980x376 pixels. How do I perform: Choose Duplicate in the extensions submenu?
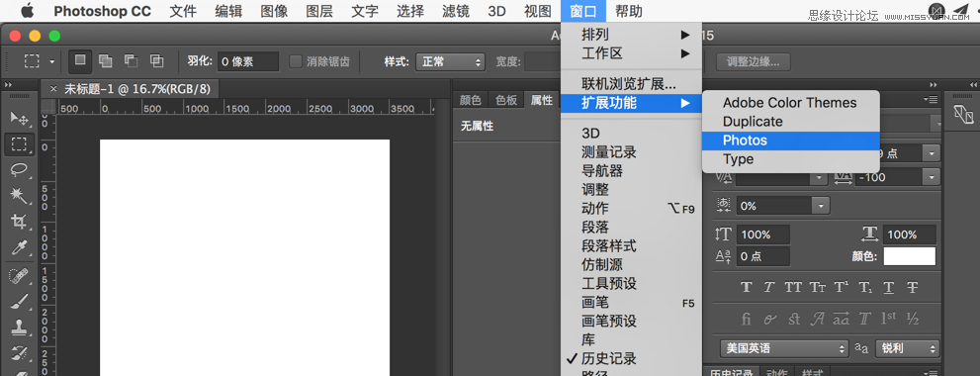(790, 122)
